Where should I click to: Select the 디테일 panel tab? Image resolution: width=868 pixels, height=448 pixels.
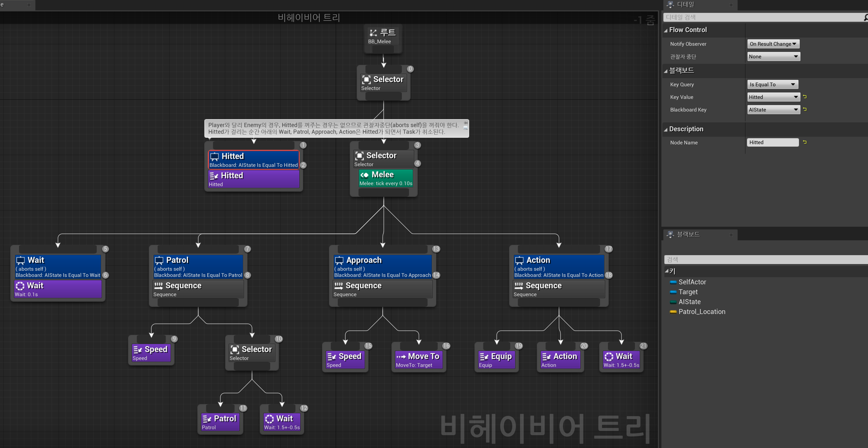point(685,4)
